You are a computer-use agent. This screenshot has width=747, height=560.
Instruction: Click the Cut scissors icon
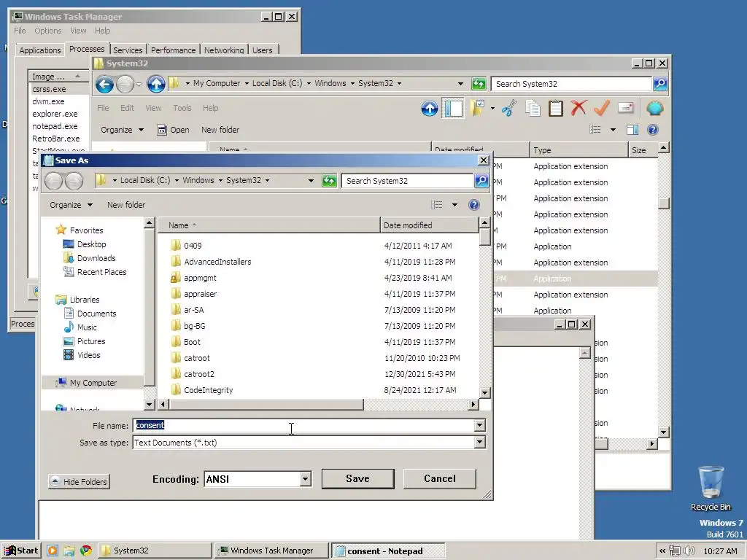coord(509,109)
